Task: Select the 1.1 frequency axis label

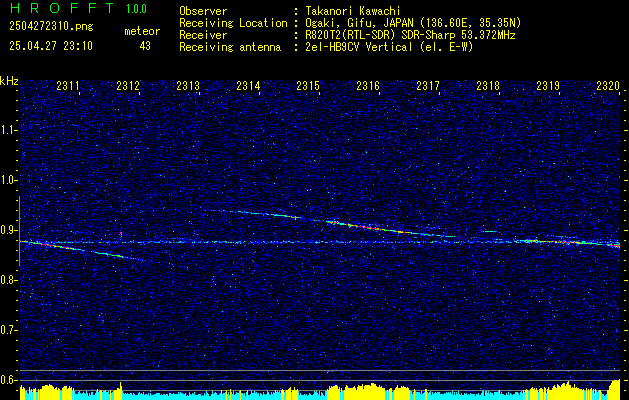Action: (x=8, y=130)
